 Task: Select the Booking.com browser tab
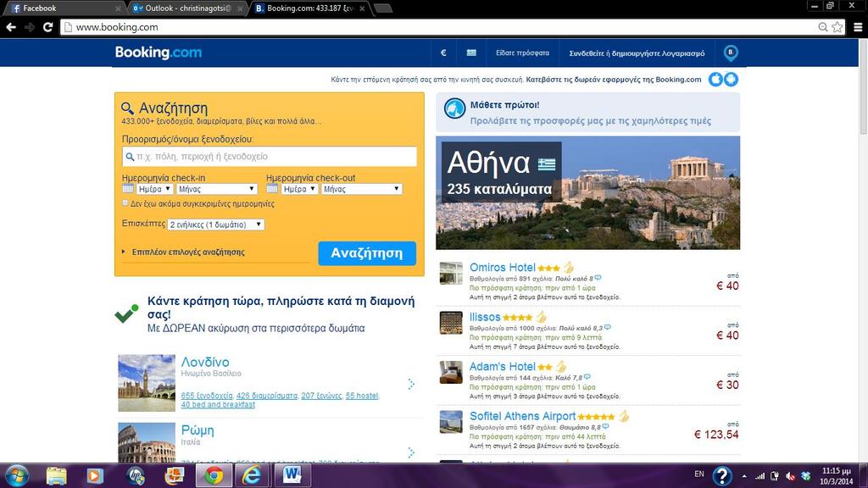309,8
